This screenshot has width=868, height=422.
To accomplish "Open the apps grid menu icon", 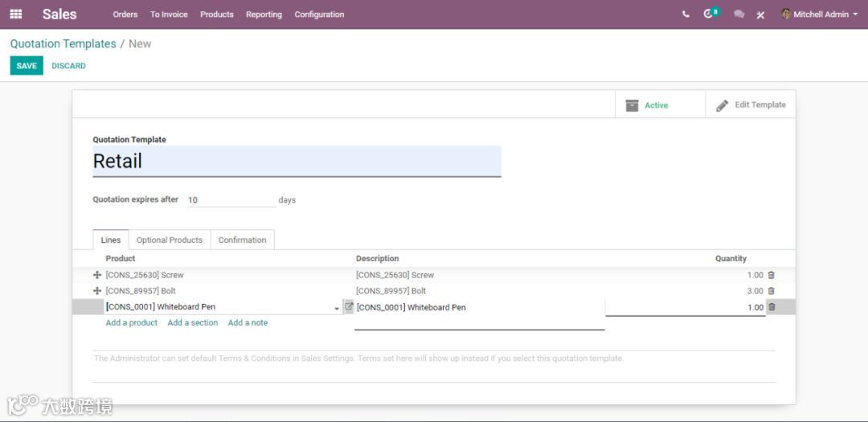I will pos(16,14).
